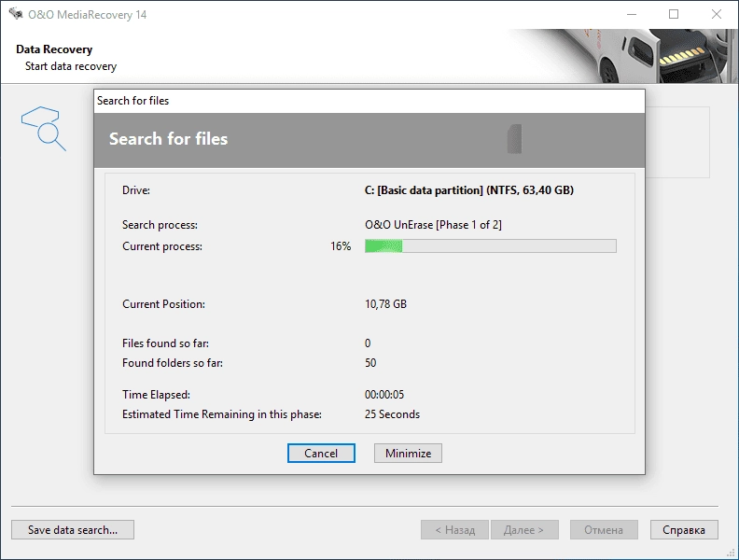Image resolution: width=739 pixels, height=560 pixels.
Task: Click the 16% progress value
Action: 341,246
